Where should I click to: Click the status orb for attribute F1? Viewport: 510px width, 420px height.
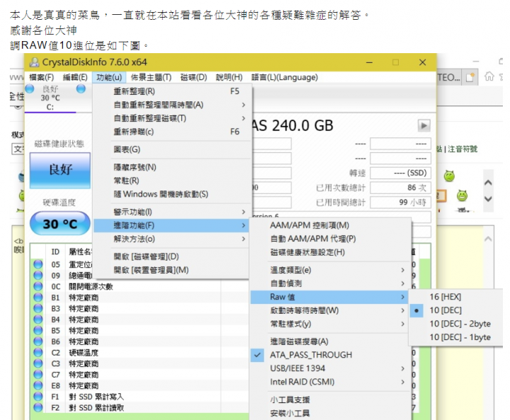[38, 396]
